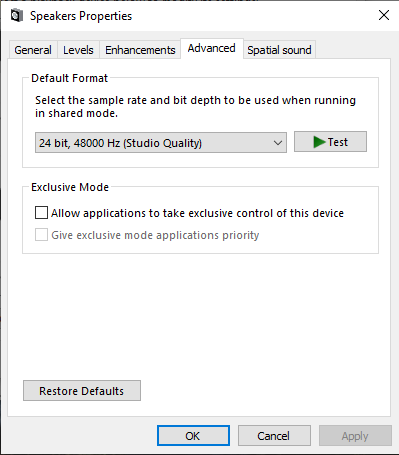The height and width of the screenshot is (455, 399).
Task: Switch to the General tab
Action: [33, 50]
